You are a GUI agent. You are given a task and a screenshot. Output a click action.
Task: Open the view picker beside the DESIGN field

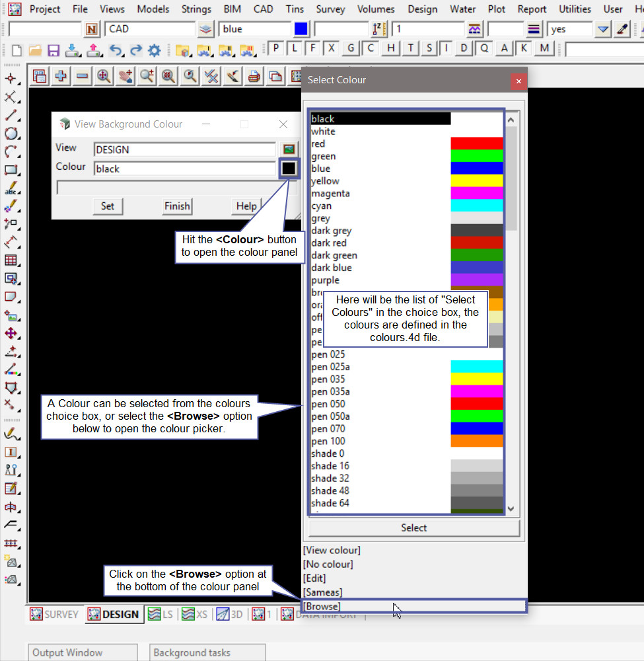point(288,149)
